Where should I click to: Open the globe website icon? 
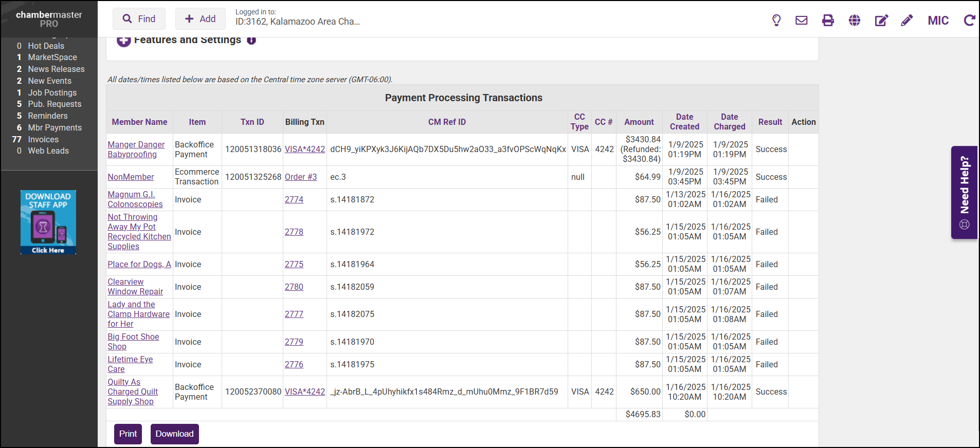pyautogui.click(x=855, y=21)
